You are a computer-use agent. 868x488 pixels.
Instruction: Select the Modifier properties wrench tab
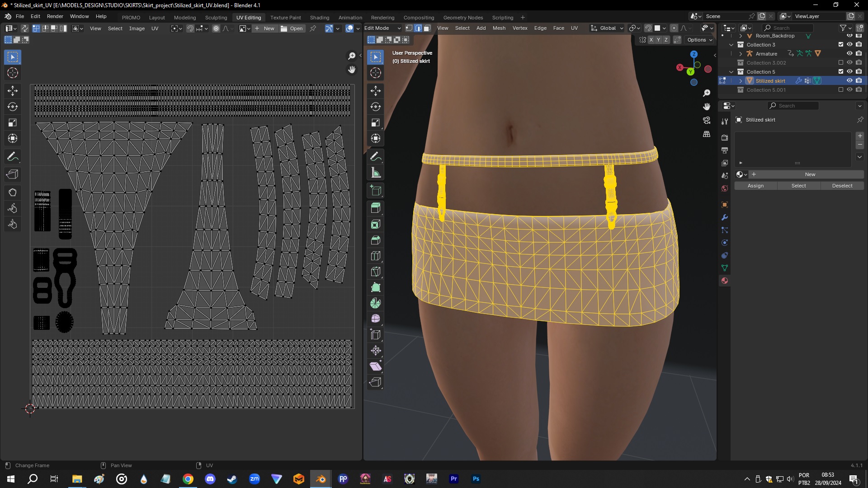724,217
